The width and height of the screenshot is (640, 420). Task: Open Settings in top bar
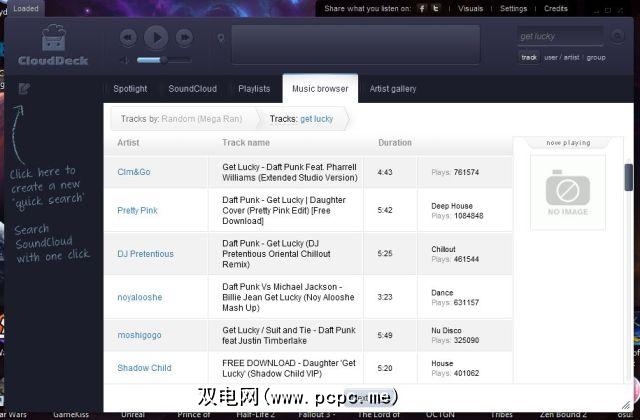[513, 9]
